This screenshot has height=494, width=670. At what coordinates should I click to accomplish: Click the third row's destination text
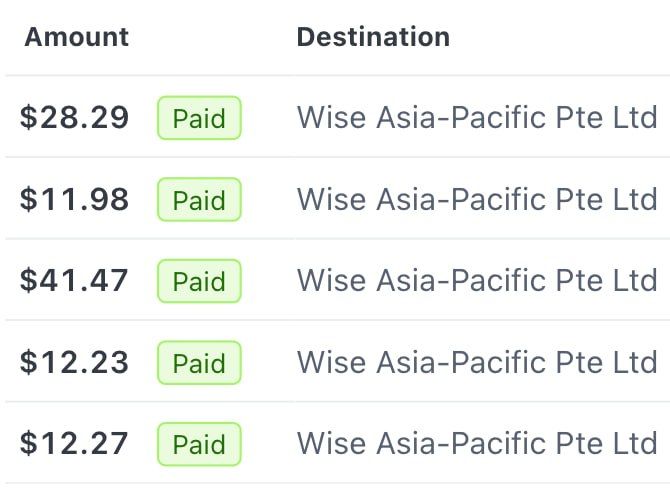pyautogui.click(x=477, y=281)
